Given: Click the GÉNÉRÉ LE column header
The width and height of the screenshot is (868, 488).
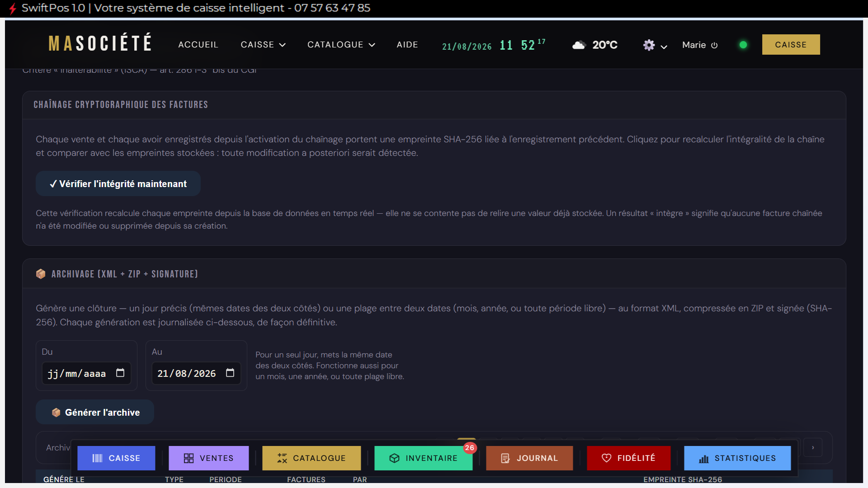Looking at the screenshot, I should 64,479.
